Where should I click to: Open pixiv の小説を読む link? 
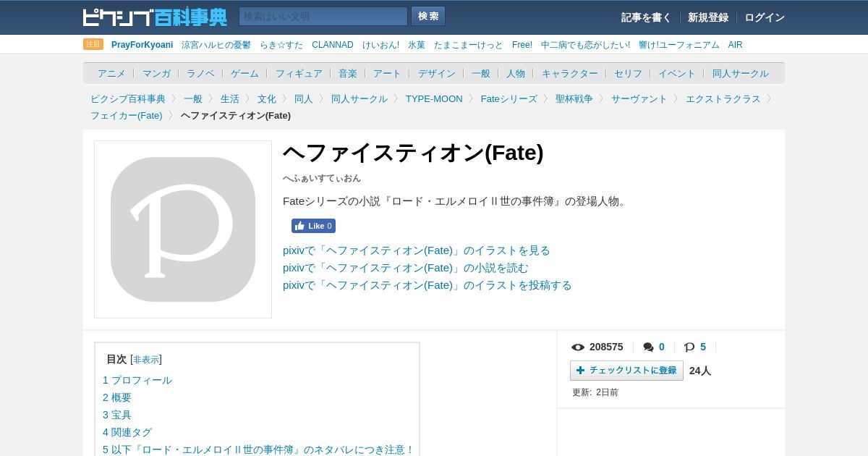tap(406, 268)
